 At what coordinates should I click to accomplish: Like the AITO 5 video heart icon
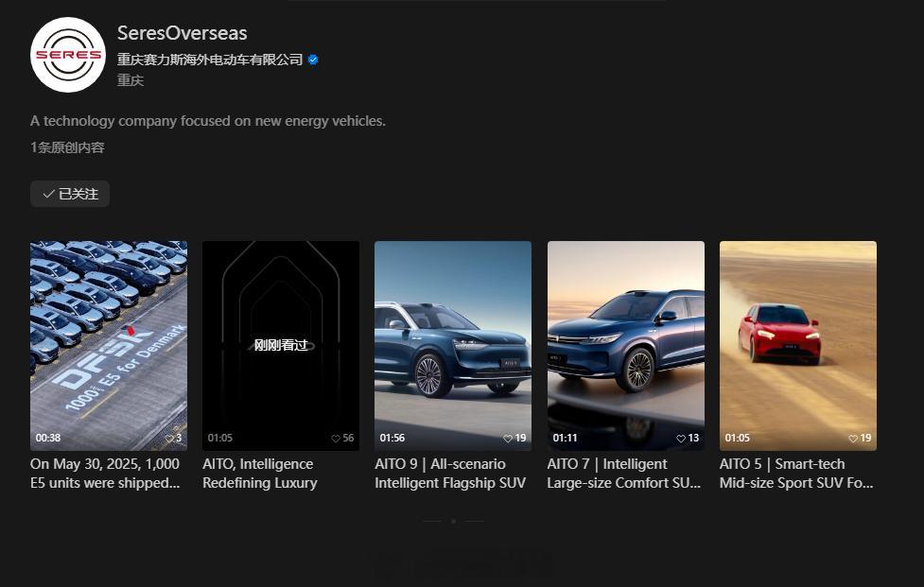coord(853,438)
